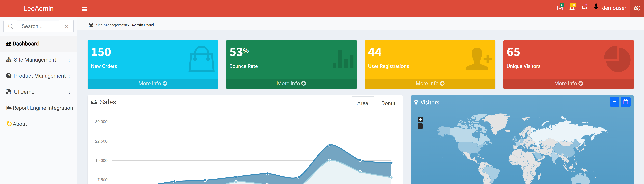The width and height of the screenshot is (644, 184).
Task: Toggle sidebar with hamburger menu icon
Action: coord(85,9)
